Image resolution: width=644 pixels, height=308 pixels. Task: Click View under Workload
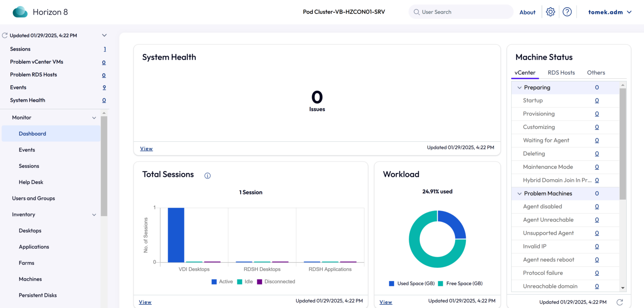coord(385,302)
